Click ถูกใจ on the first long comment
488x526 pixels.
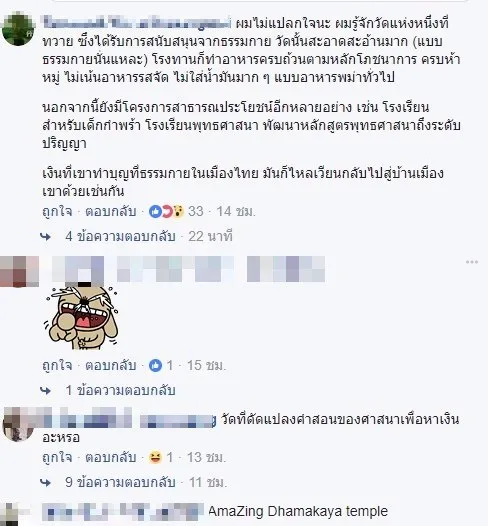[x=57, y=212]
